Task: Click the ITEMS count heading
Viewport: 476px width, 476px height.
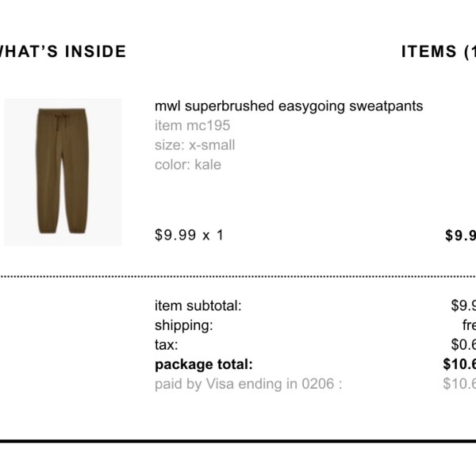Action: coord(439,52)
